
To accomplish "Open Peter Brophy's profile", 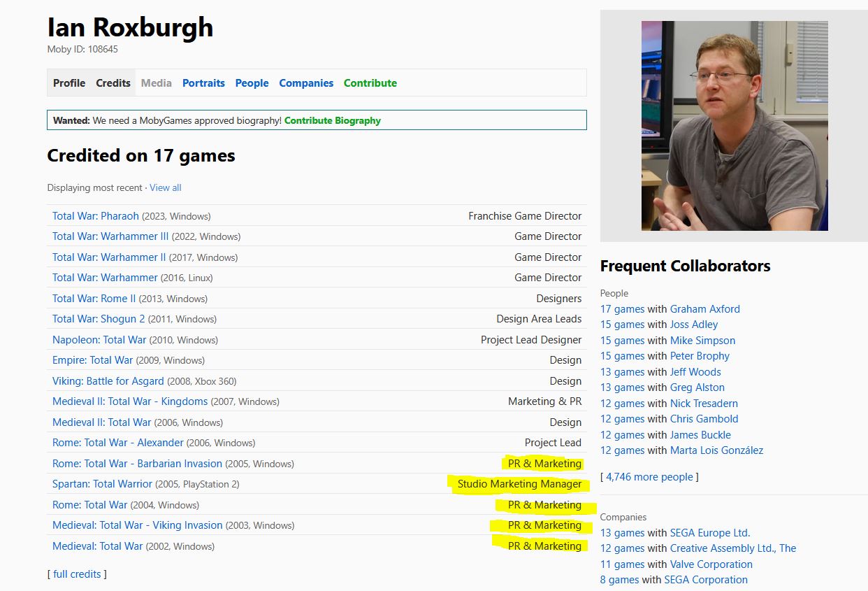I will coord(700,356).
